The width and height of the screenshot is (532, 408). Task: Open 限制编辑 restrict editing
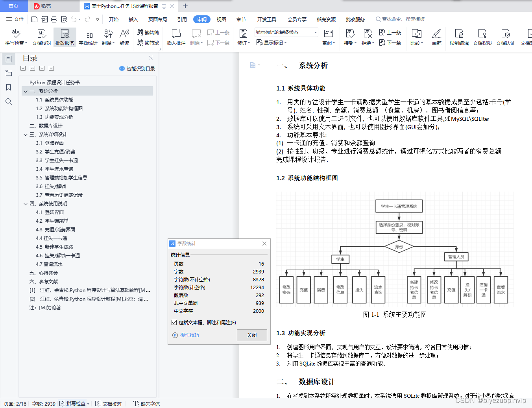[x=459, y=37]
